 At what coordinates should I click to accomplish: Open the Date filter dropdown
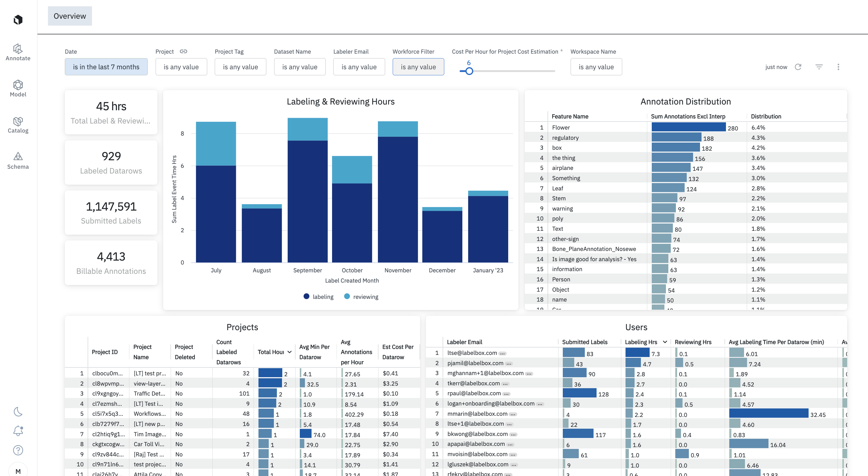click(x=106, y=67)
